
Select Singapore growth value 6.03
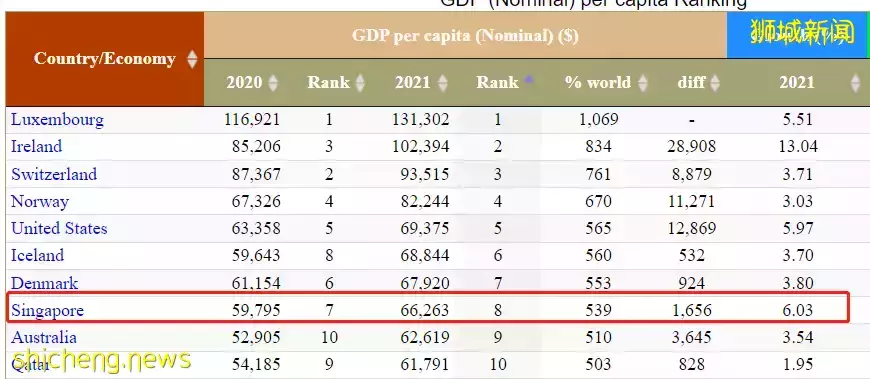point(797,310)
